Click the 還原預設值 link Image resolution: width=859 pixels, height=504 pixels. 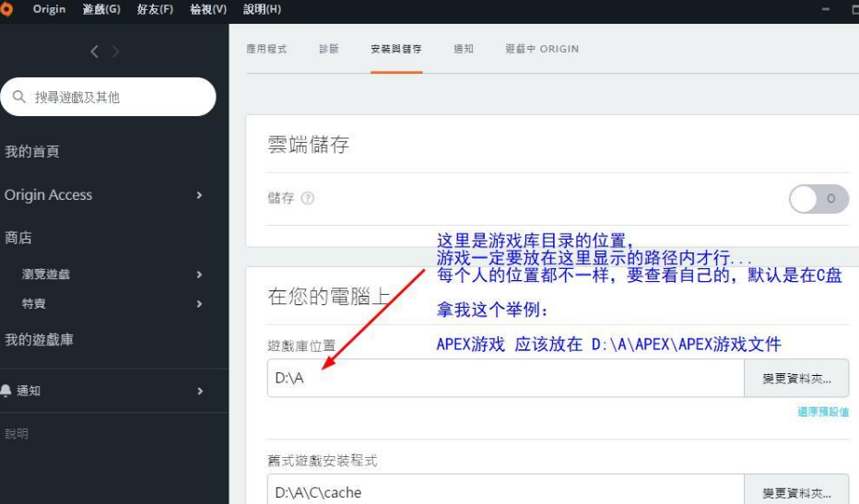click(823, 412)
